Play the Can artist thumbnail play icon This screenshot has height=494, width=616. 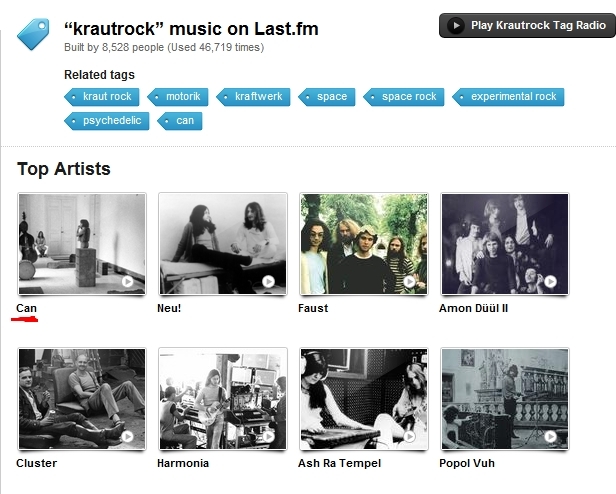pos(127,281)
